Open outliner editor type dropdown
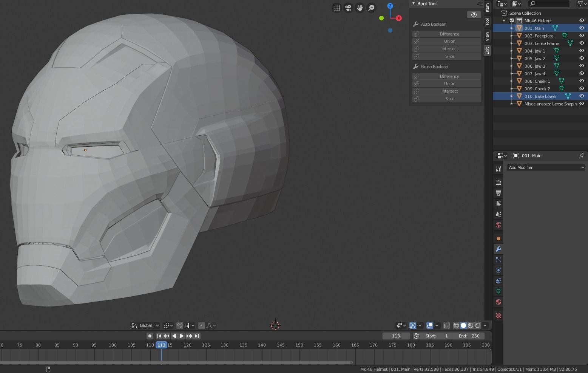Image resolution: width=588 pixels, height=373 pixels. pyautogui.click(x=502, y=4)
